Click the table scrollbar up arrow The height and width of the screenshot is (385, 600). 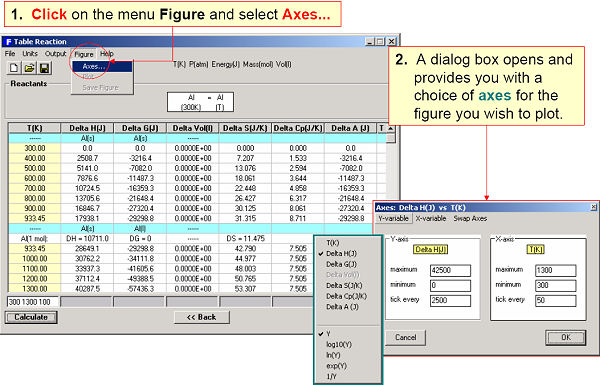pyautogui.click(x=390, y=129)
